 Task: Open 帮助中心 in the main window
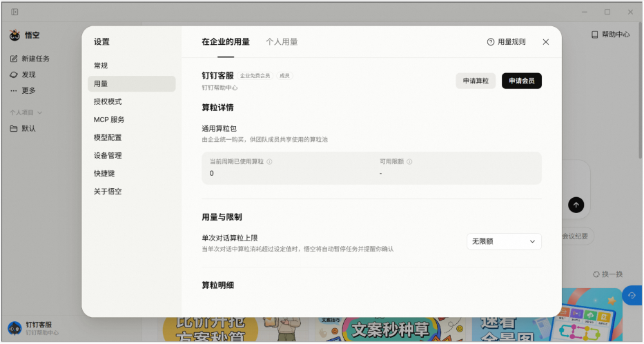point(610,34)
